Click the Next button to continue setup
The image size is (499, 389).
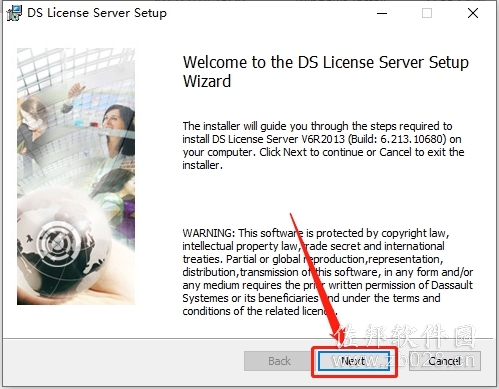[354, 361]
